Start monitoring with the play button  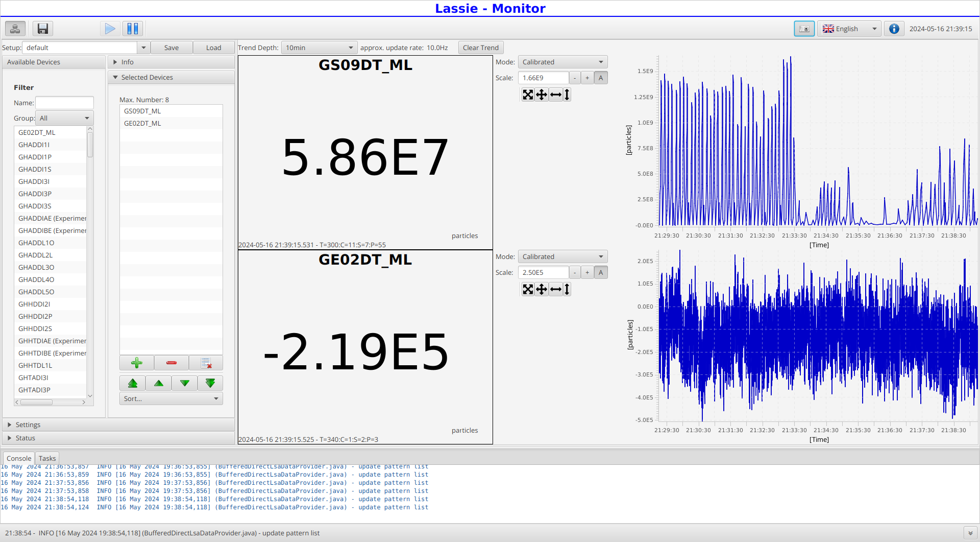point(110,29)
